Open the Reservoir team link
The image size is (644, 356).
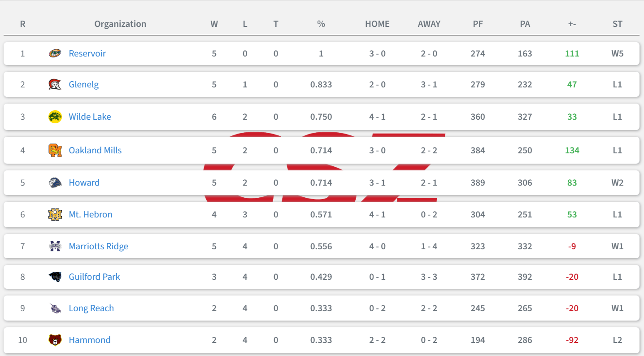[87, 53]
